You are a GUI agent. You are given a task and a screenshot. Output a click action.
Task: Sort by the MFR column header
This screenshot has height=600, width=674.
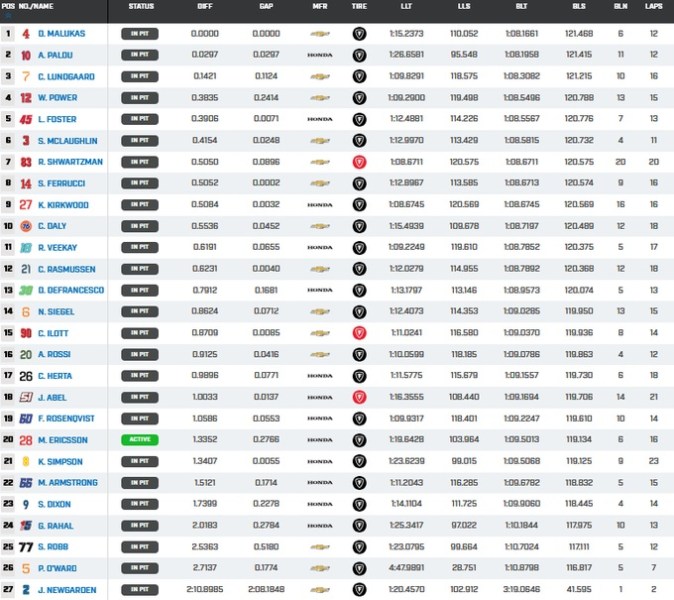[320, 6]
